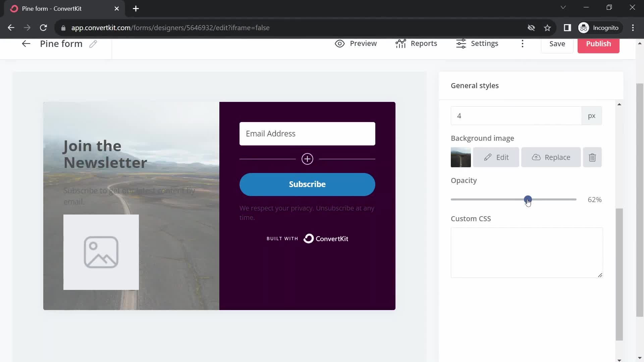Screen dimensions: 644x362
Task: Click the Subscribe button on form
Action: click(x=307, y=184)
